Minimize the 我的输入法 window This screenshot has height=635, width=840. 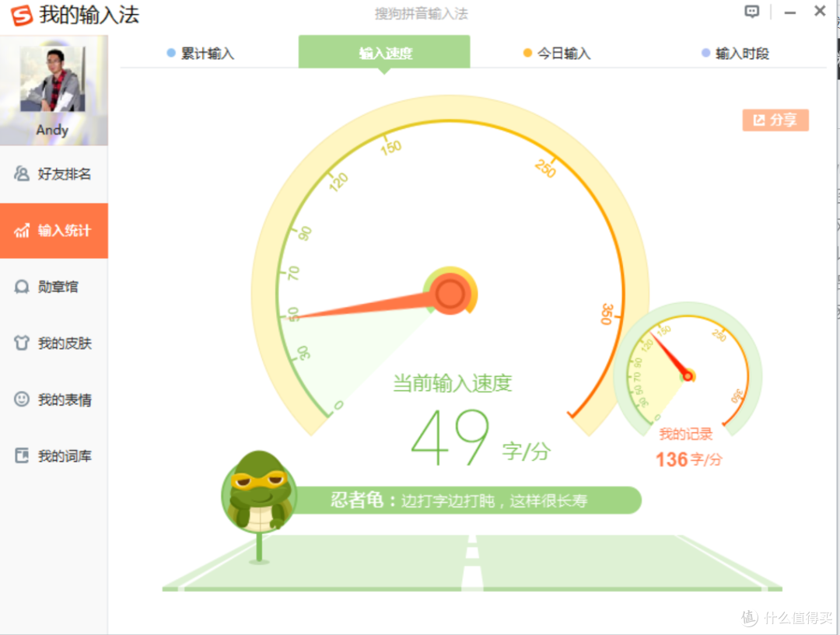(x=789, y=12)
